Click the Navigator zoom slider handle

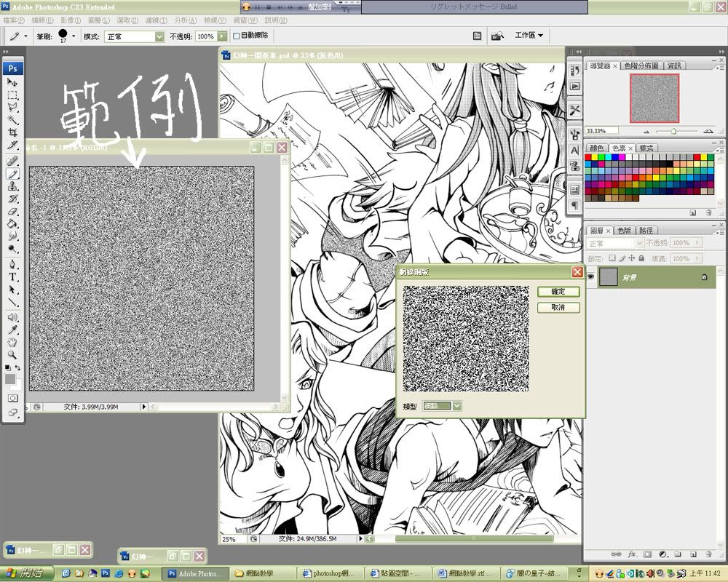tap(673, 132)
